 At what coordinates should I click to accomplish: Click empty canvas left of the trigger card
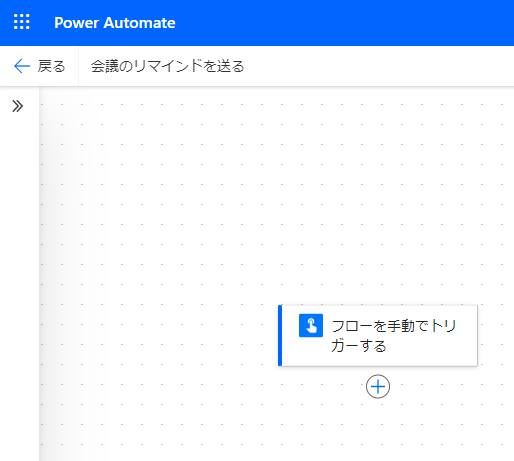160,335
